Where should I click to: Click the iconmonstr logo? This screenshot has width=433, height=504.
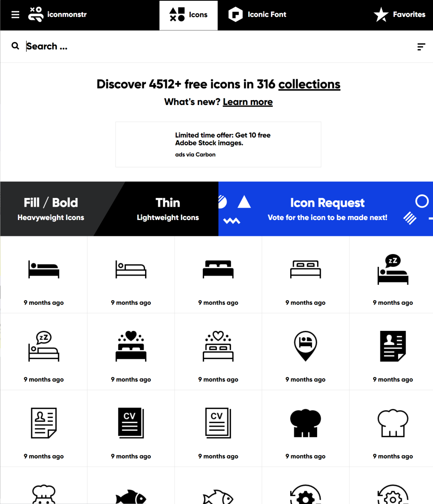click(57, 14)
